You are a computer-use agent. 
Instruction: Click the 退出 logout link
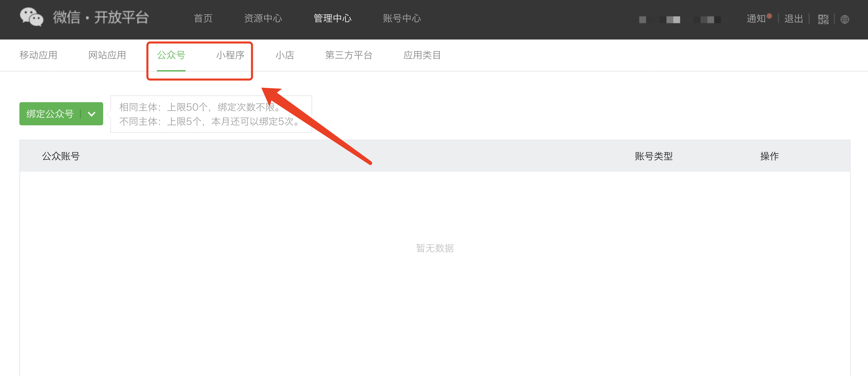[794, 19]
